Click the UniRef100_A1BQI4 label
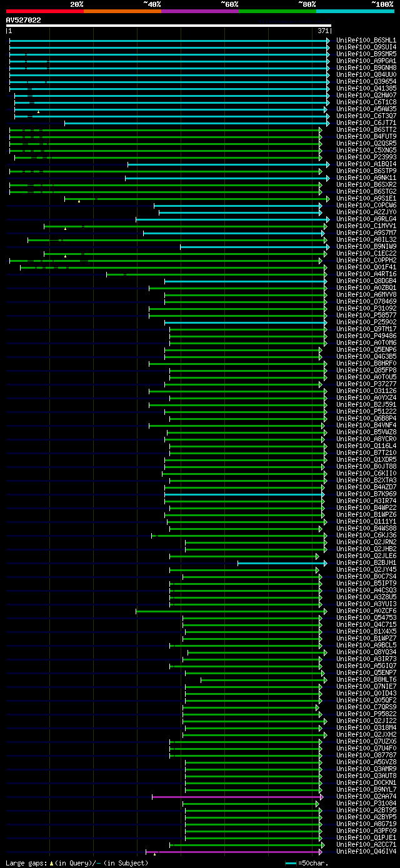Image resolution: width=400 pixels, height=868 pixels. pos(366,164)
